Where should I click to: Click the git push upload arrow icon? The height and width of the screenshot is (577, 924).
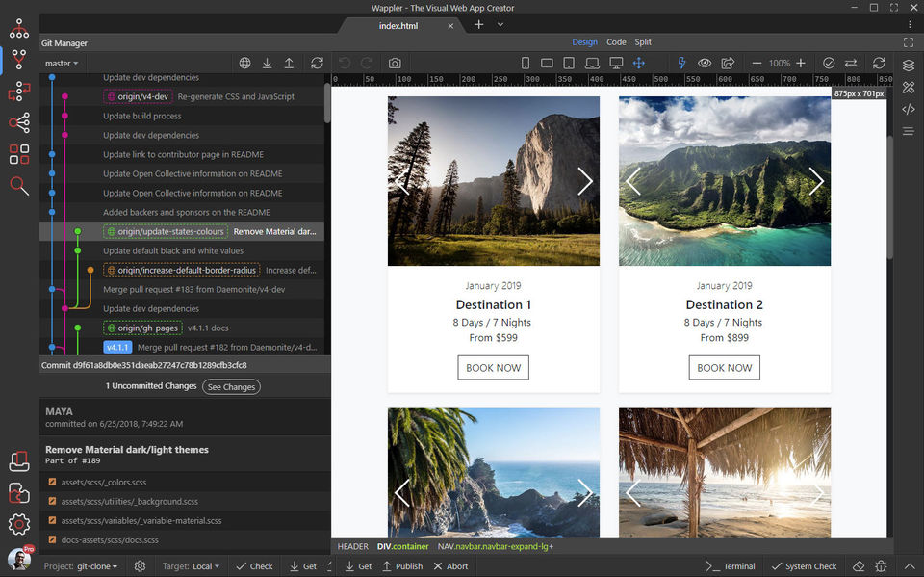289,63
